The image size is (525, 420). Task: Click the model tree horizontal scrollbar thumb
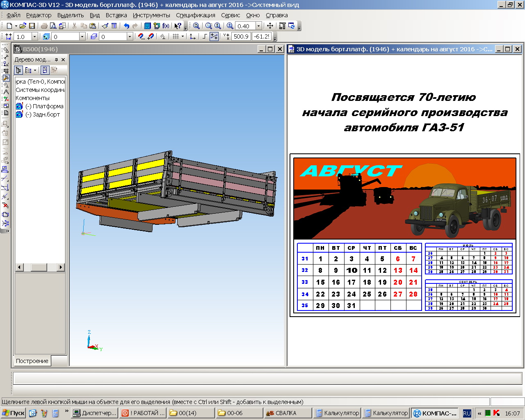[39, 267]
